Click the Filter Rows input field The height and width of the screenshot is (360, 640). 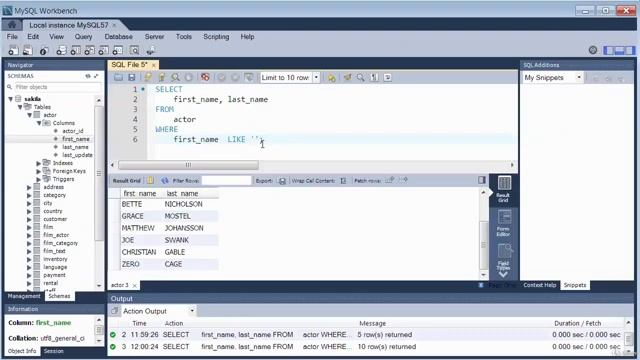click(227, 180)
